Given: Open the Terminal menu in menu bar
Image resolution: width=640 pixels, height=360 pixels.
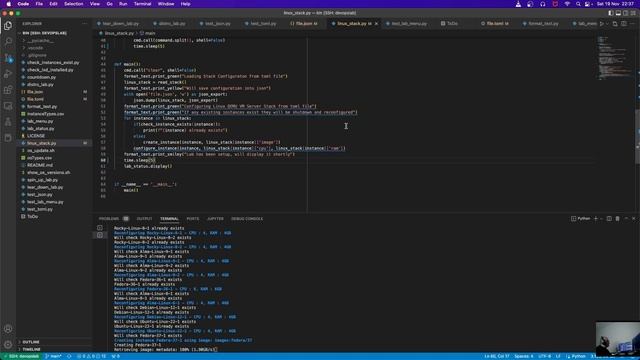Looking at the screenshot, I should 142,4.
